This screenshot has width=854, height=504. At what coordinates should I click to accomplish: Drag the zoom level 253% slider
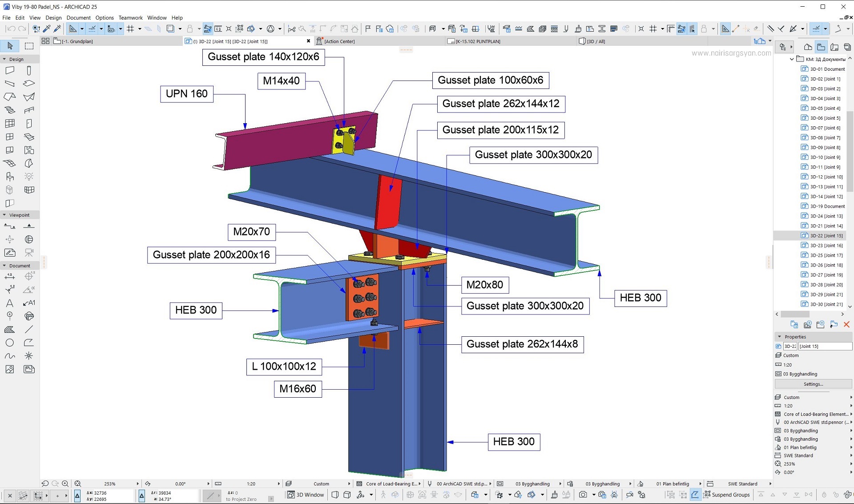click(x=110, y=483)
